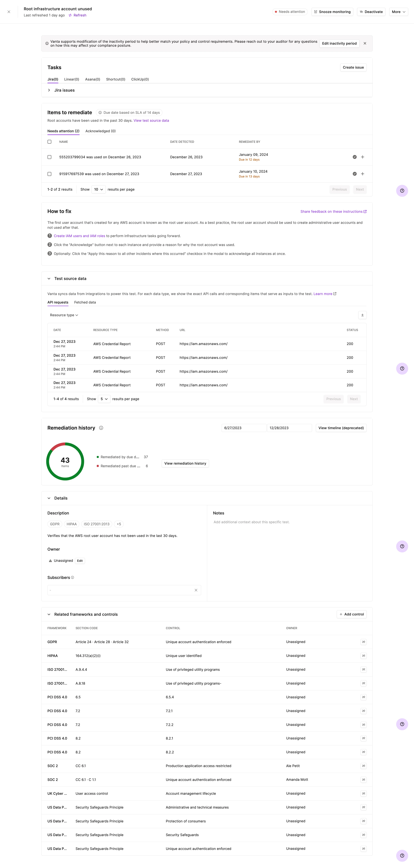Screen dimensions: 414x868
Task: Tick the 915917697539 item checkbox
Action: [x=50, y=174]
